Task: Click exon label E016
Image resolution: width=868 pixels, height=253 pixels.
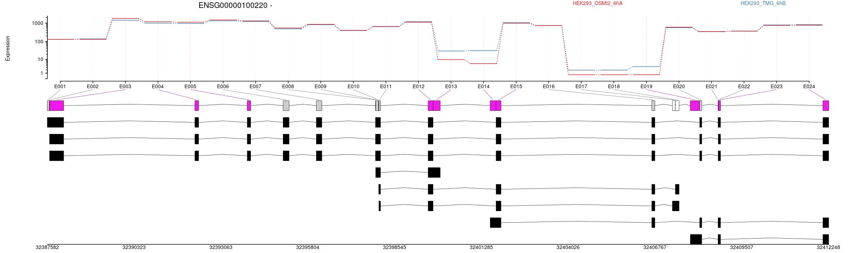Action: point(549,86)
